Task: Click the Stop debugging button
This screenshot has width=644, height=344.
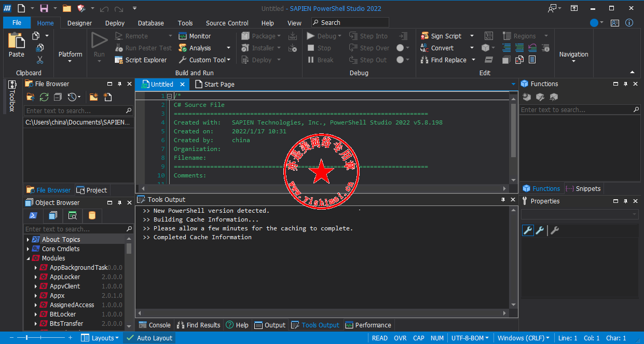Action: [x=319, y=48]
